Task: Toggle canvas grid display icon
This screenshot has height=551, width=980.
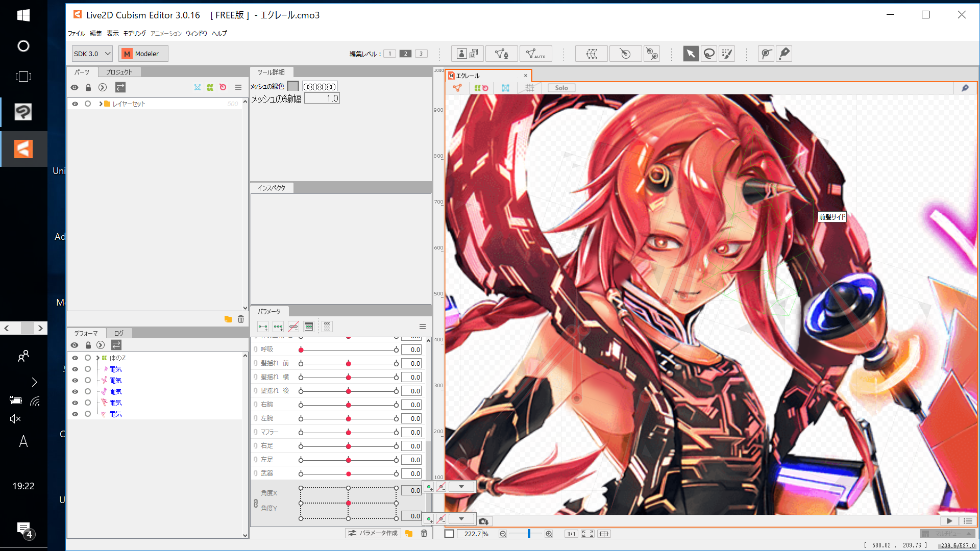Action: pyautogui.click(x=530, y=88)
